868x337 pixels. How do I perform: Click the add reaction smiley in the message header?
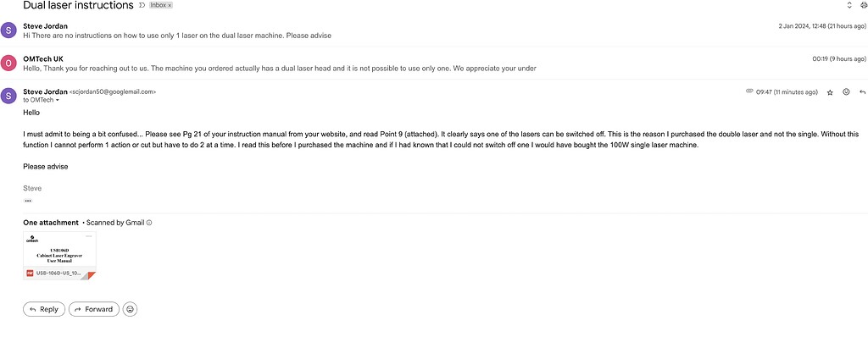pos(846,91)
